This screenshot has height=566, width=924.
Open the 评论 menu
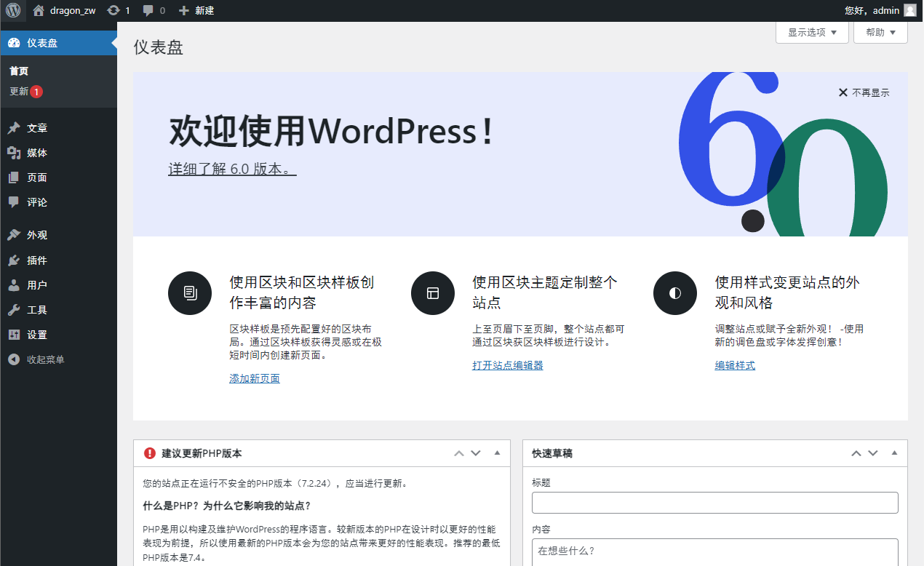click(x=58, y=202)
